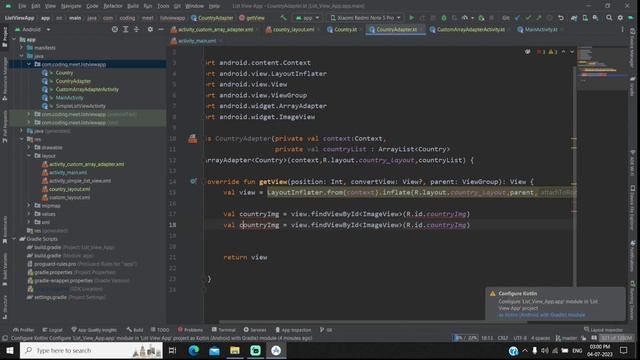Click Select Opened File target icon in Project panel
This screenshot has height=360, width=640.
click(115, 29)
